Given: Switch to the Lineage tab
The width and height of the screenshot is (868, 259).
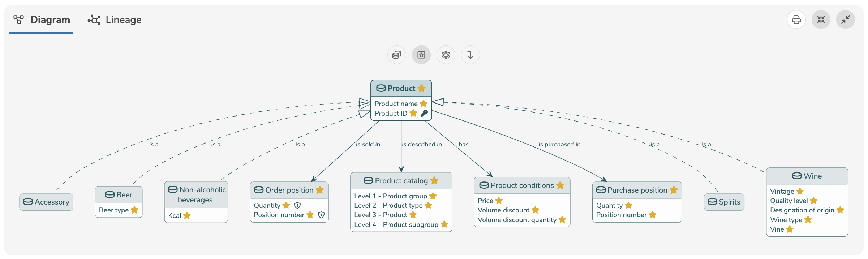Looking at the screenshot, I should pos(115,20).
